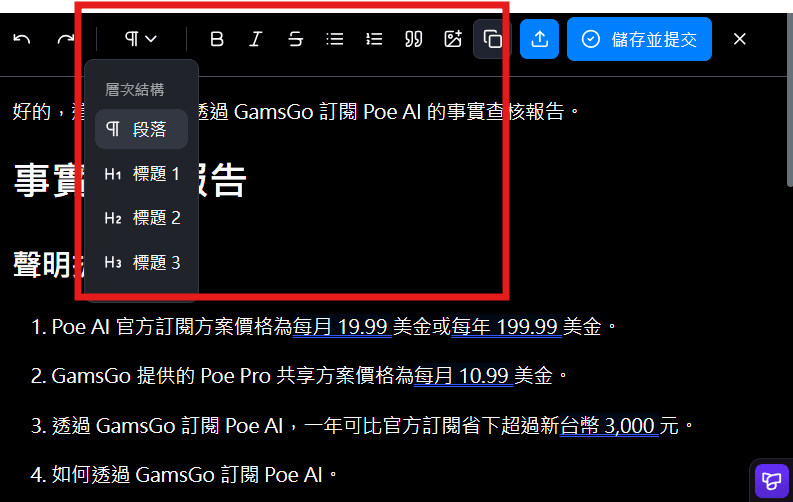Select 標題 1 heading style
The image size is (793, 502).
coord(142,174)
